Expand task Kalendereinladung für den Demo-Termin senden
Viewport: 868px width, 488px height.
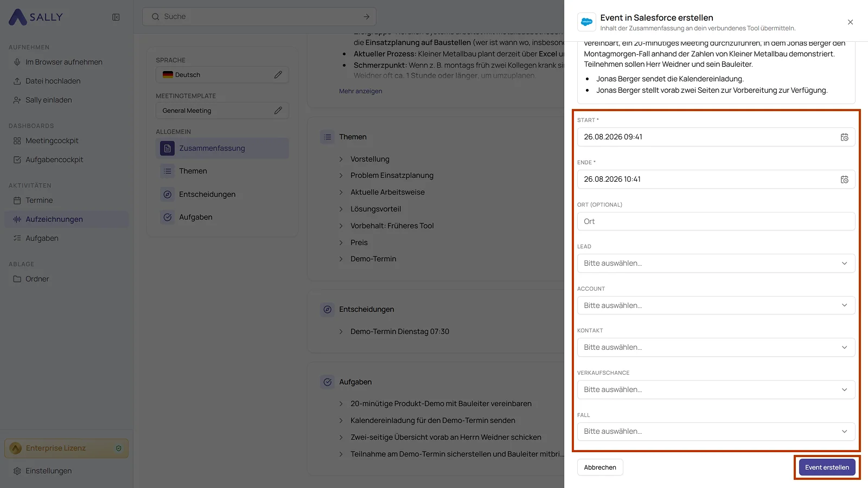[341, 421]
